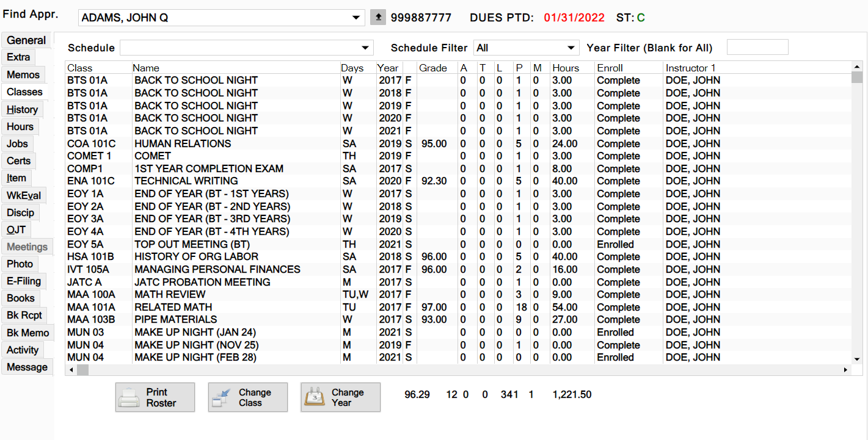This screenshot has width=868, height=440.
Task: Go to the Certs tab
Action: (x=18, y=161)
